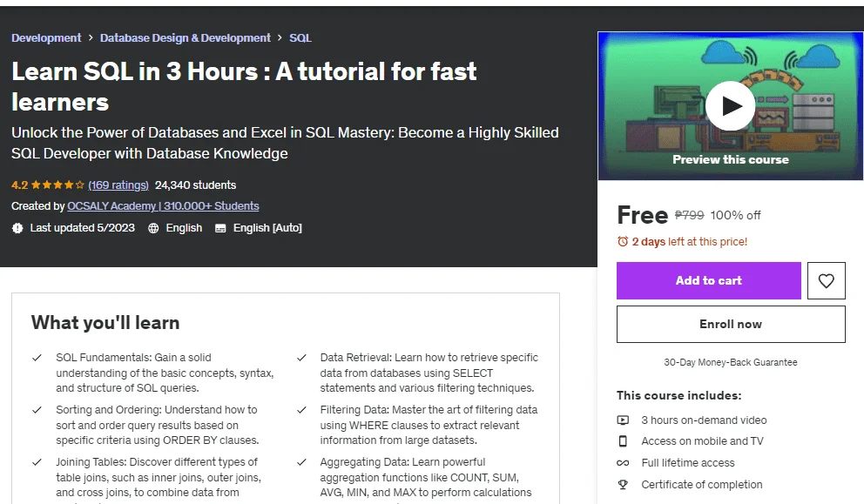This screenshot has width=864, height=504.
Task: Click the 24,340 students text
Action: (x=195, y=185)
